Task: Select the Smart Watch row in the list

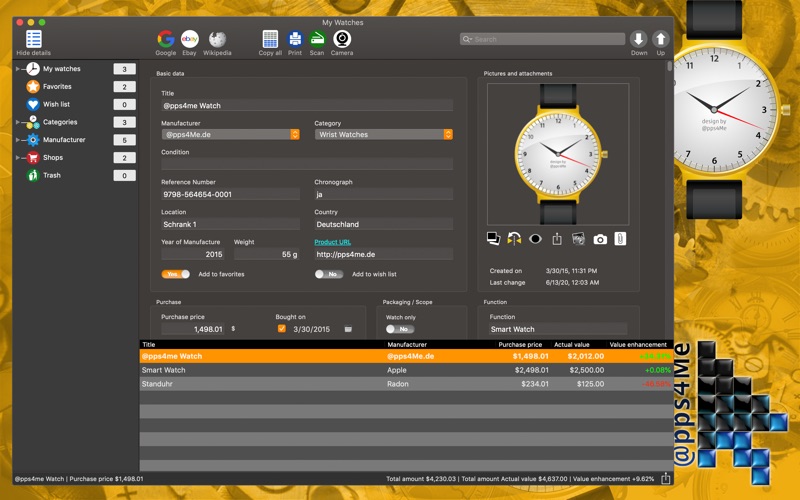Action: (x=407, y=370)
